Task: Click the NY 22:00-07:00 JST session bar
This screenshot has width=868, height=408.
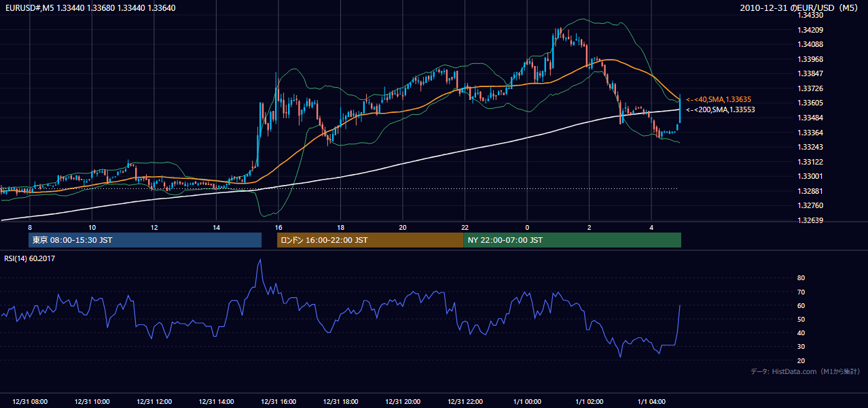Action: tap(573, 240)
